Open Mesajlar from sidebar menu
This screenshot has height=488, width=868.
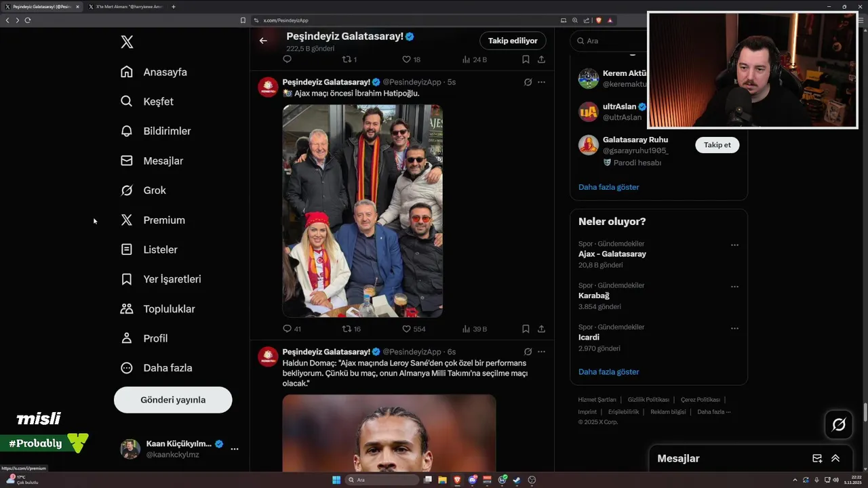pyautogui.click(x=152, y=161)
